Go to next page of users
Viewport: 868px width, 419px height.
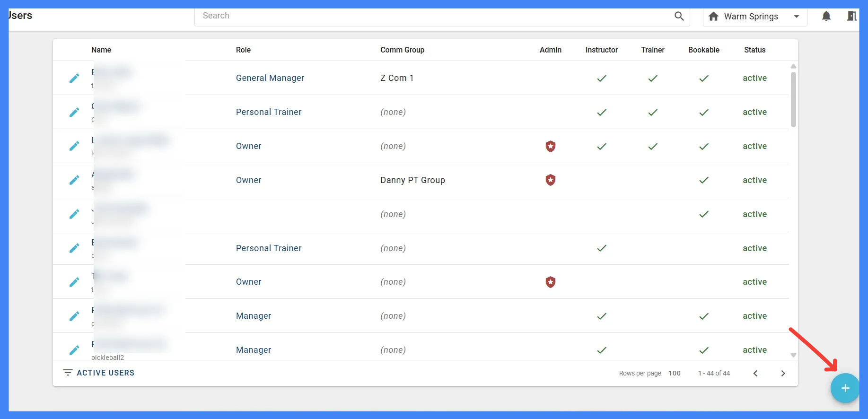pyautogui.click(x=783, y=373)
